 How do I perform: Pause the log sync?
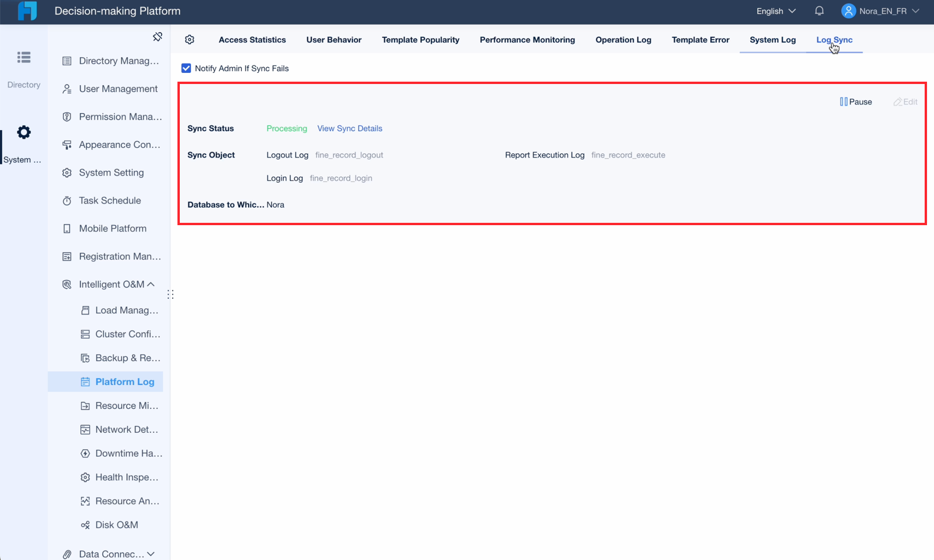point(856,101)
